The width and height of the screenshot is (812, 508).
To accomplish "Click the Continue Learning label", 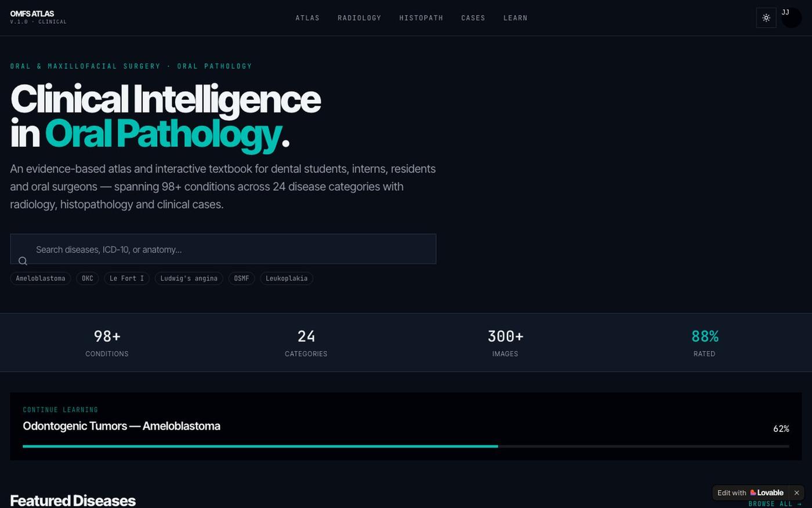I will point(60,410).
